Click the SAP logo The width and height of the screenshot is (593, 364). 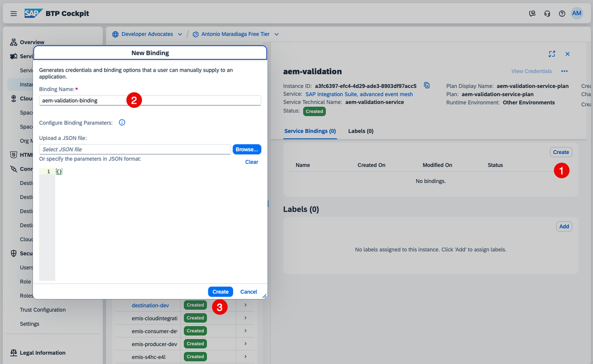point(33,13)
